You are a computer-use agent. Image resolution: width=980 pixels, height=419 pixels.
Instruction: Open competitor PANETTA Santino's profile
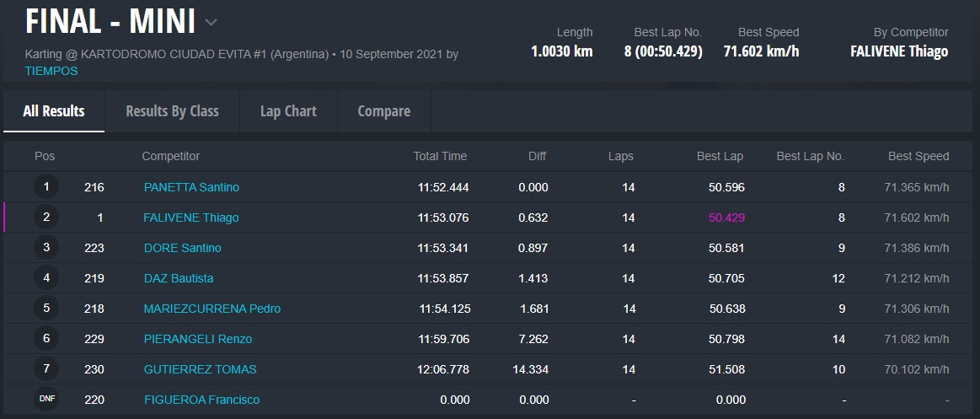coord(191,187)
